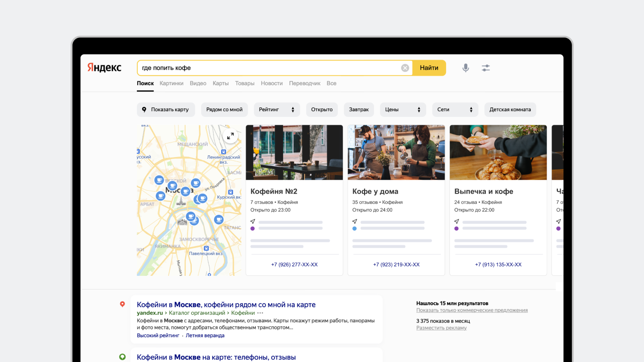Image resolution: width=644 pixels, height=362 pixels.
Task: Click the Курский вокзал metro icon on map
Action: tap(231, 193)
